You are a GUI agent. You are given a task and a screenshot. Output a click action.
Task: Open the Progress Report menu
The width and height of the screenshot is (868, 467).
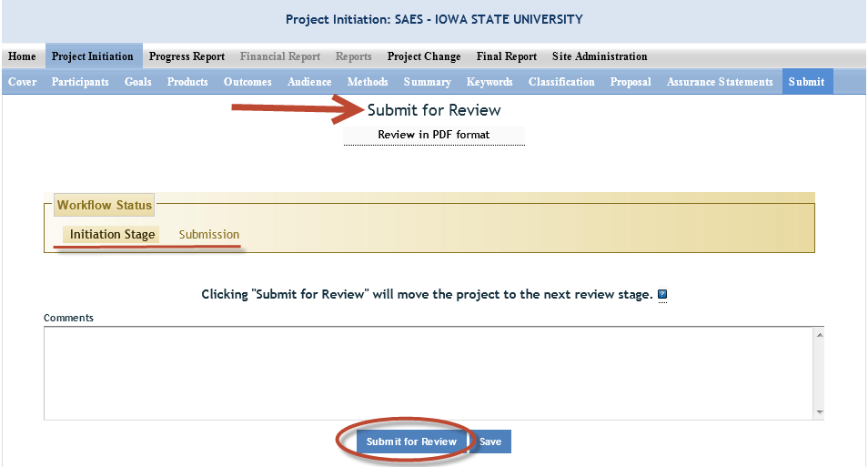(x=187, y=56)
